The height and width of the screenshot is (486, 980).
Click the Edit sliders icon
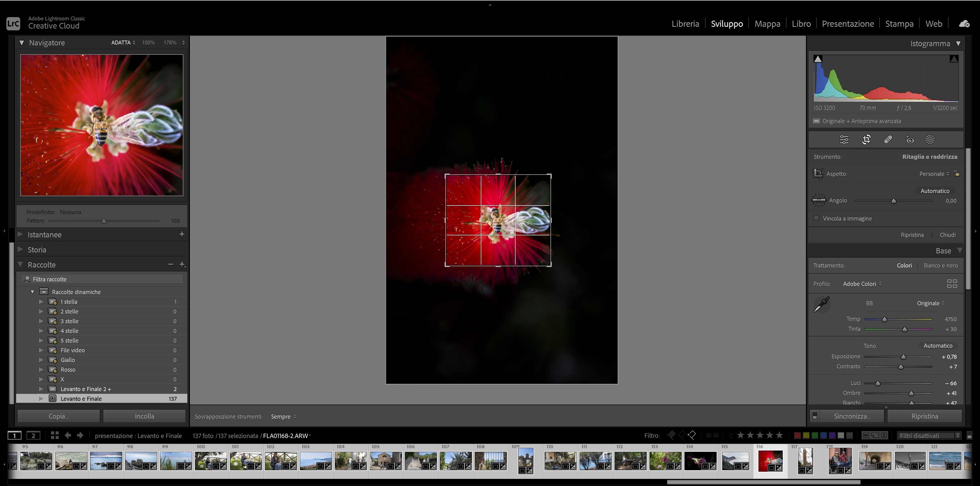click(844, 140)
